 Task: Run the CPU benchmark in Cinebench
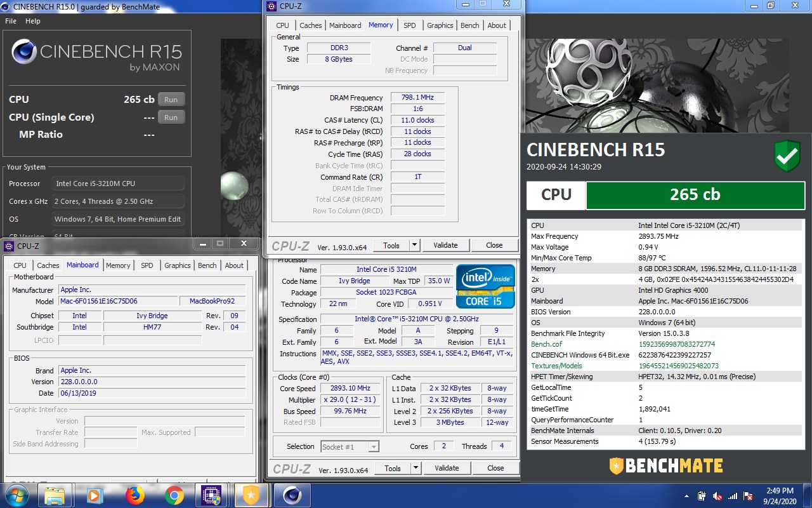pyautogui.click(x=171, y=100)
